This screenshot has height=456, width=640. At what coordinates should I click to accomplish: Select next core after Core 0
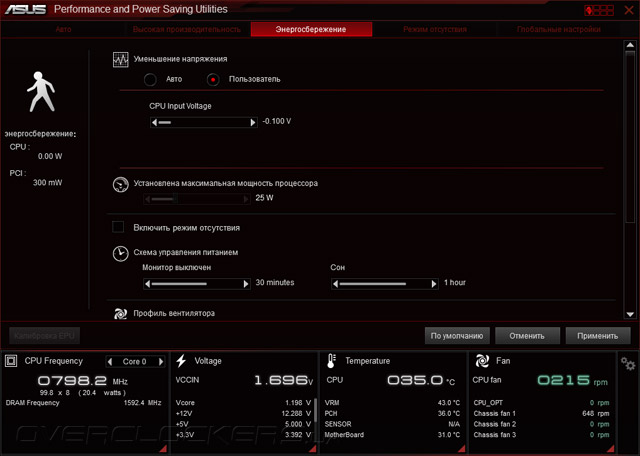click(161, 362)
